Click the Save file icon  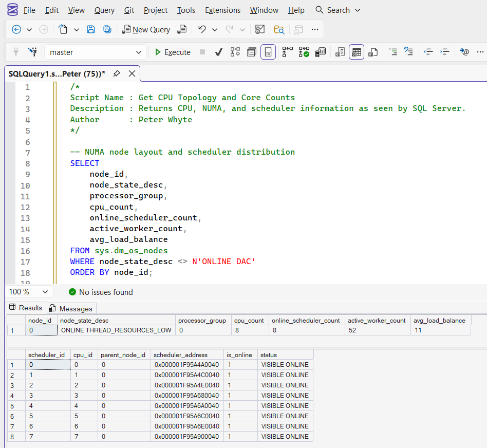pos(91,29)
